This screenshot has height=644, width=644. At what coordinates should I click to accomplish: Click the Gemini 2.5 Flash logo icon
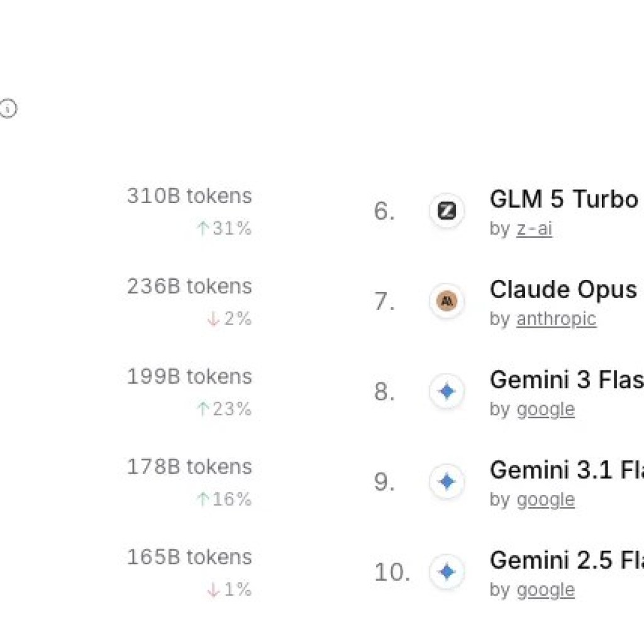[x=447, y=572]
